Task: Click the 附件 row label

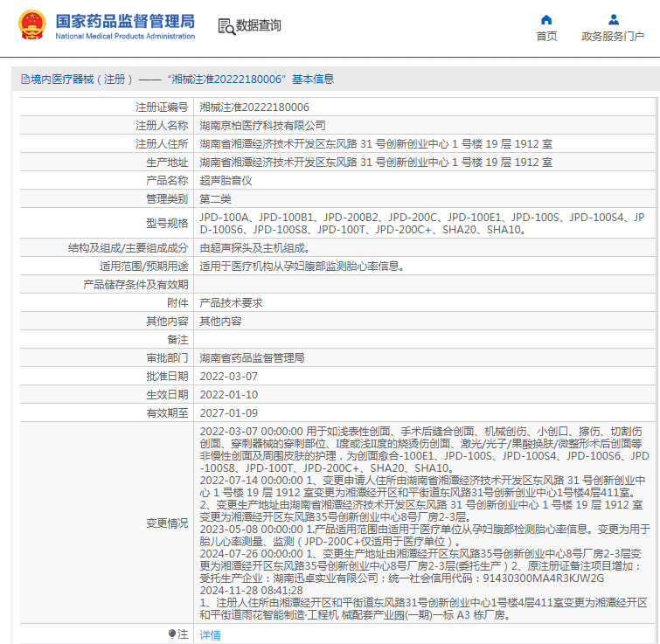Action: [177, 303]
